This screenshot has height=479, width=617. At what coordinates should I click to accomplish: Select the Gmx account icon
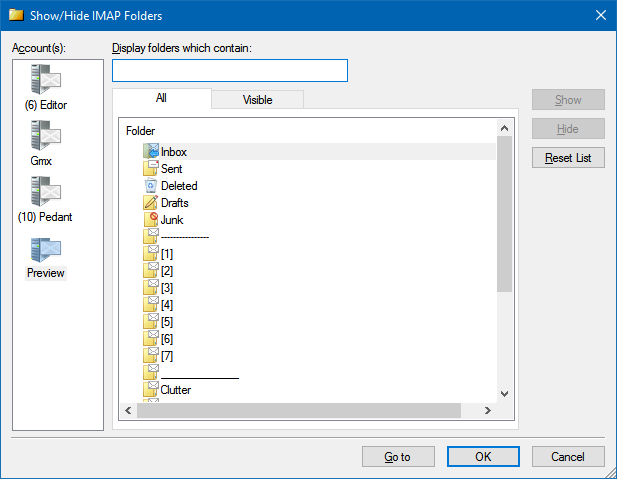46,135
